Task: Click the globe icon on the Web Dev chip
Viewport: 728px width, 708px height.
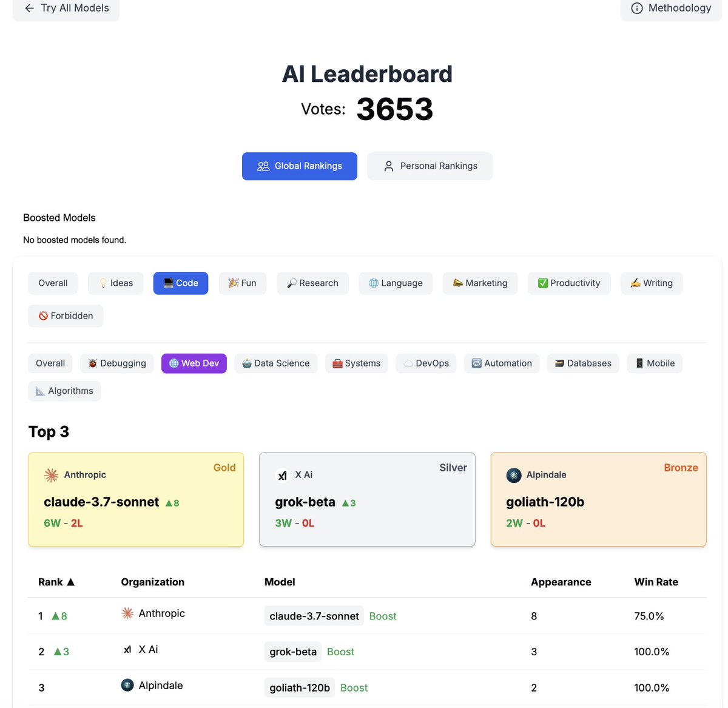Action: tap(174, 363)
